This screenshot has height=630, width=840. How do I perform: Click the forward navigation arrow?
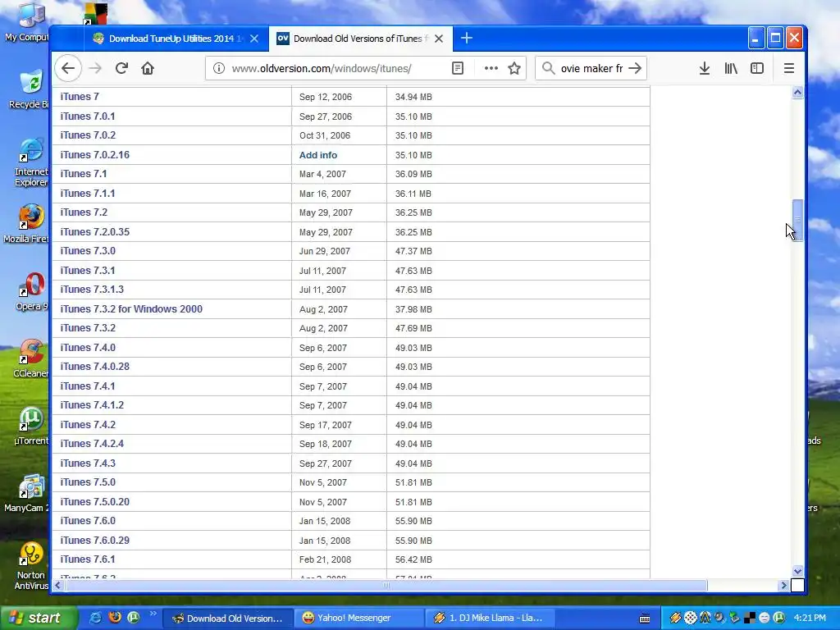95,69
